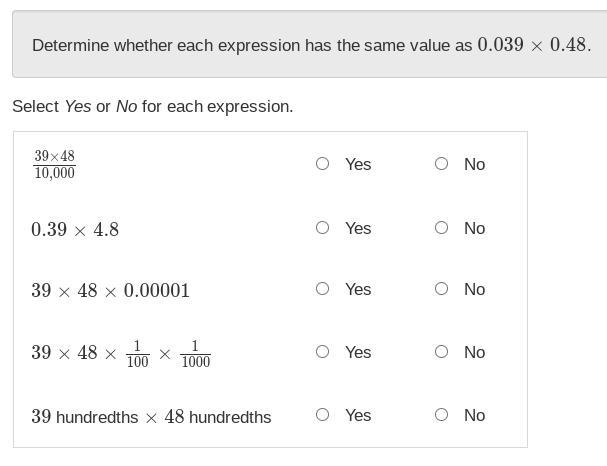The width and height of the screenshot is (607, 466).
Task: Click the italic 'Yes' in the instruction line
Action: pos(78,106)
